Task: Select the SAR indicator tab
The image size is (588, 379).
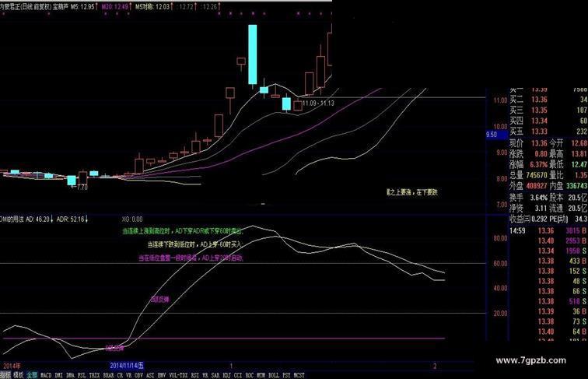Action: (x=215, y=375)
